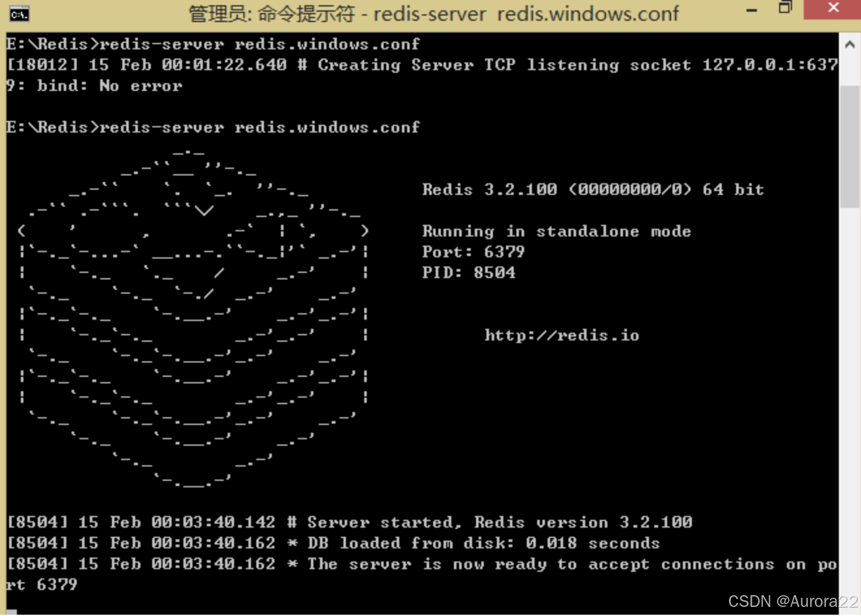Click the second 'E:\Redis>redis-server redis.windows.conf' command line
Screen dimensions: 861x616
(x=213, y=127)
